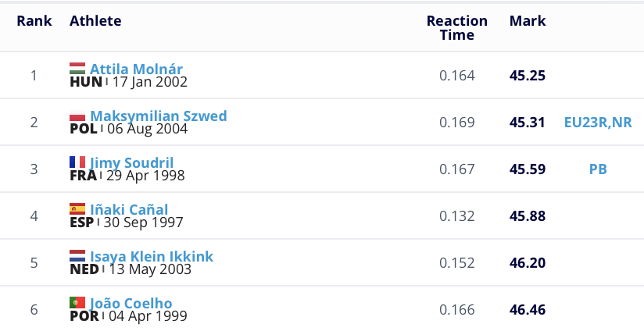Image resolution: width=644 pixels, height=331 pixels.
Task: Open Jimy Soudril's profile link
Action: (132, 162)
